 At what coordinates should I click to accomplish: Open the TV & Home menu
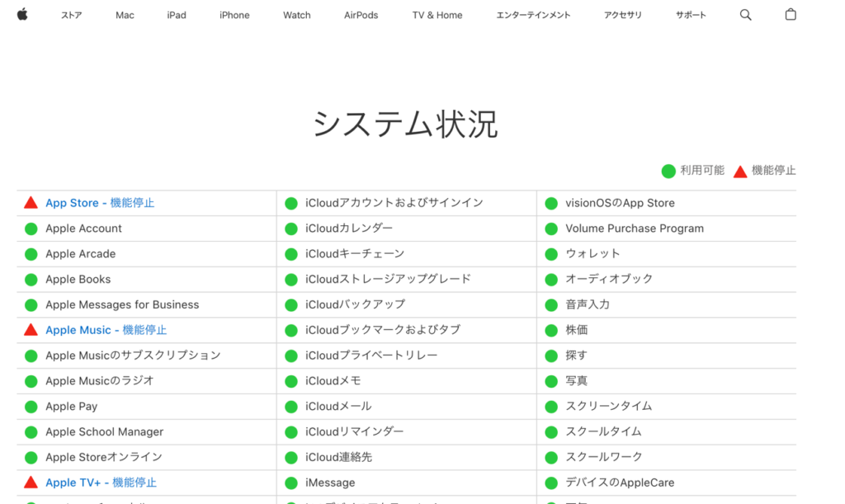437,15
